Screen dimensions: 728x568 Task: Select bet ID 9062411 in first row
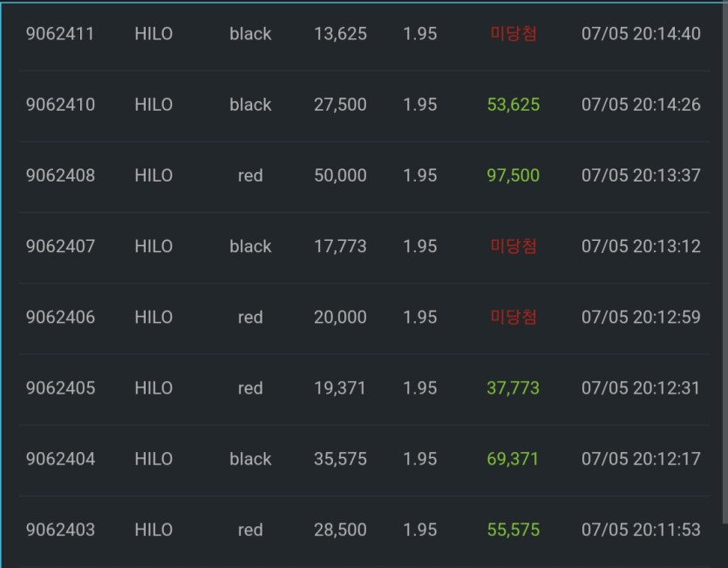tap(60, 34)
